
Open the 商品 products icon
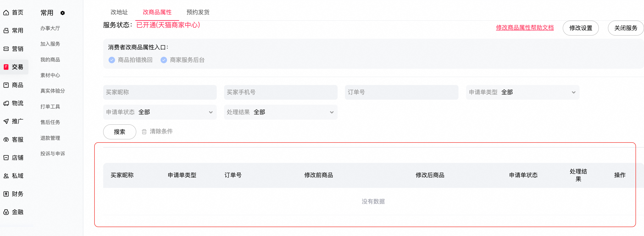pyautogui.click(x=6, y=85)
